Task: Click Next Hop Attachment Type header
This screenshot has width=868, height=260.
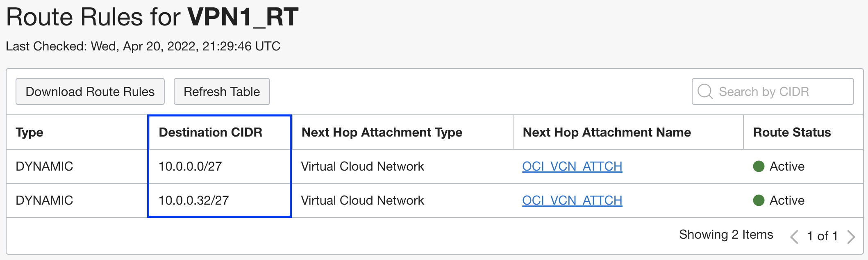Action: tap(382, 132)
